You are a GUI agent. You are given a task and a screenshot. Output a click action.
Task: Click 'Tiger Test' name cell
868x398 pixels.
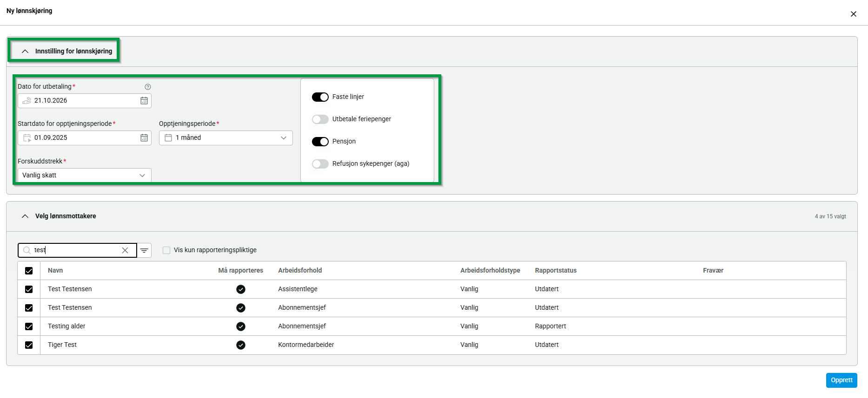[x=62, y=345]
